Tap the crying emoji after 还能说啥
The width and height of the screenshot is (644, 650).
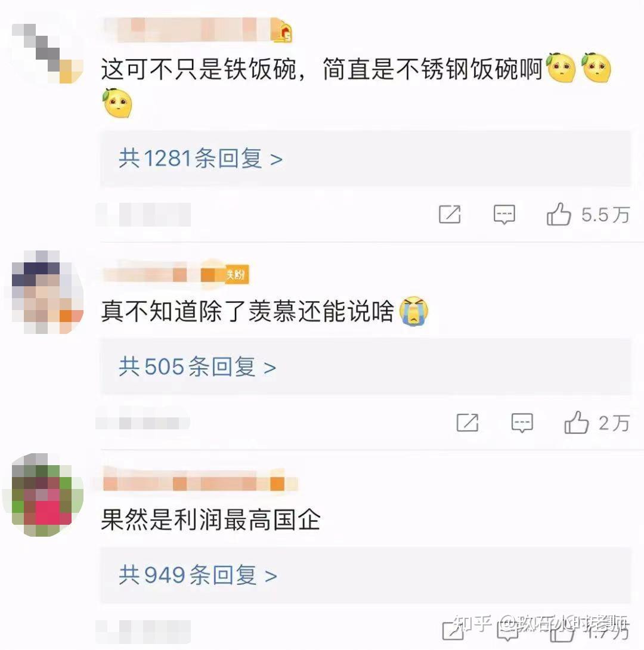pyautogui.click(x=414, y=311)
